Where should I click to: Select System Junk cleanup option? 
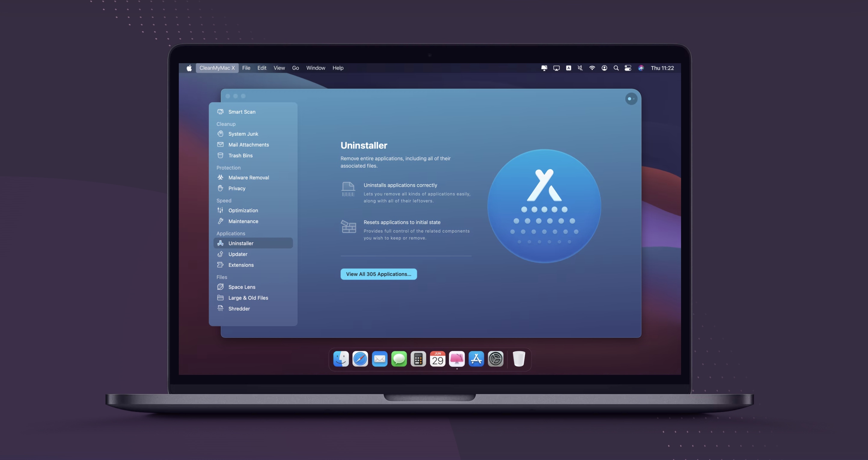tap(243, 133)
